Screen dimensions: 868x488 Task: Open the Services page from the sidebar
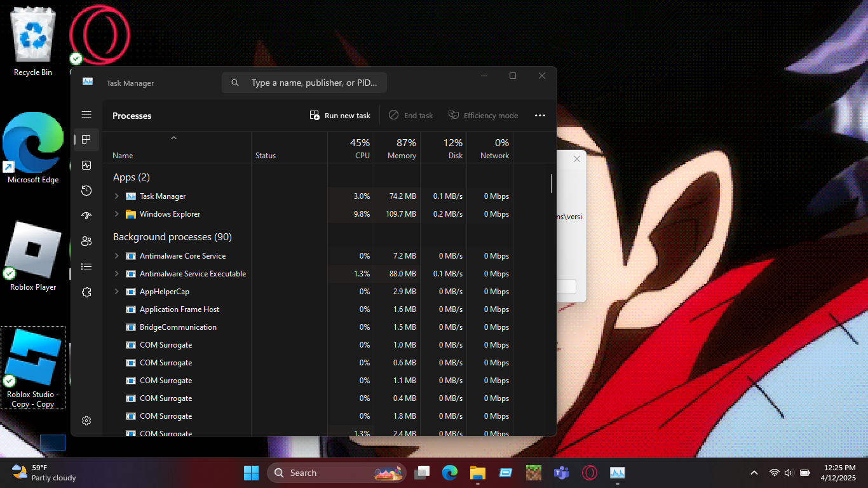86,292
